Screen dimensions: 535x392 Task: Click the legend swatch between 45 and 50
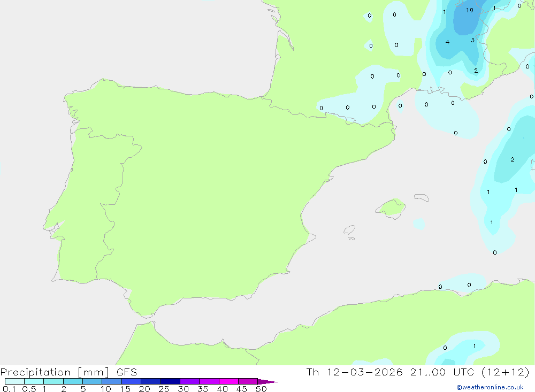[248, 381]
